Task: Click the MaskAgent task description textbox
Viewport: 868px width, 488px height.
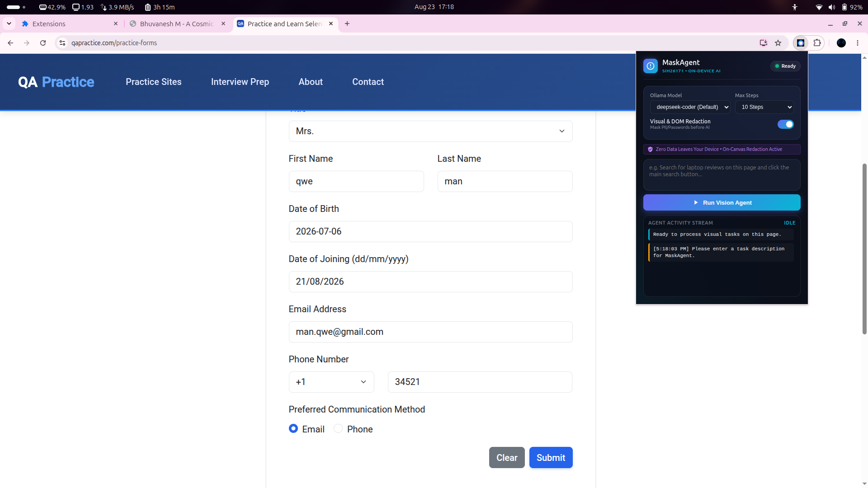Action: (x=722, y=174)
